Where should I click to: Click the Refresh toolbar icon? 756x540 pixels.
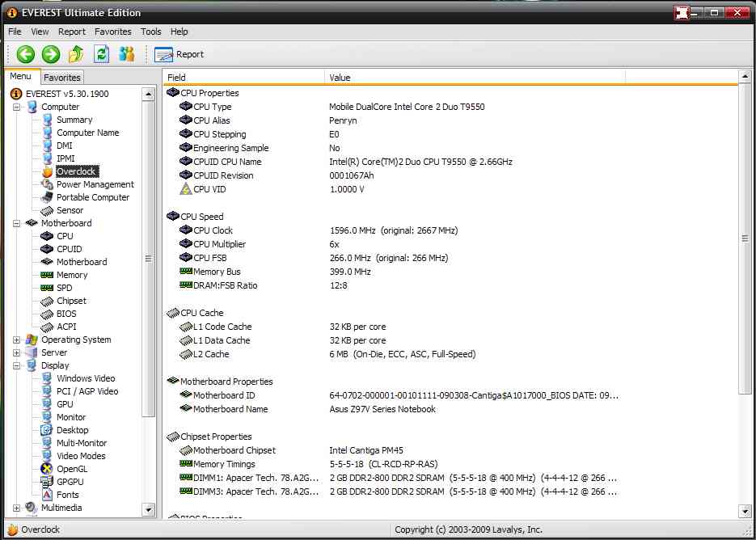(101, 54)
